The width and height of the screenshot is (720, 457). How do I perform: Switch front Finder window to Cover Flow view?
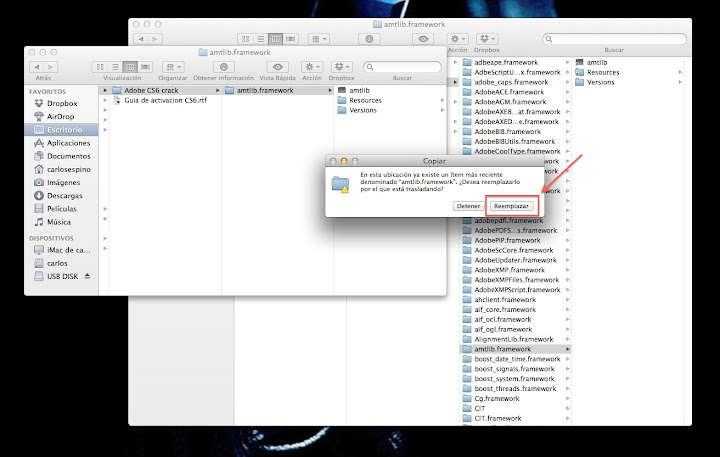click(x=145, y=67)
